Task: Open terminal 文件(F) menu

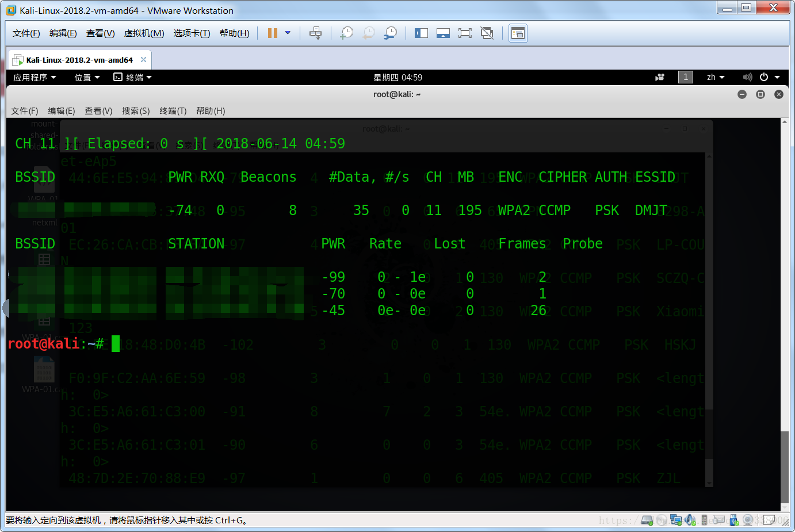Action: (25, 111)
